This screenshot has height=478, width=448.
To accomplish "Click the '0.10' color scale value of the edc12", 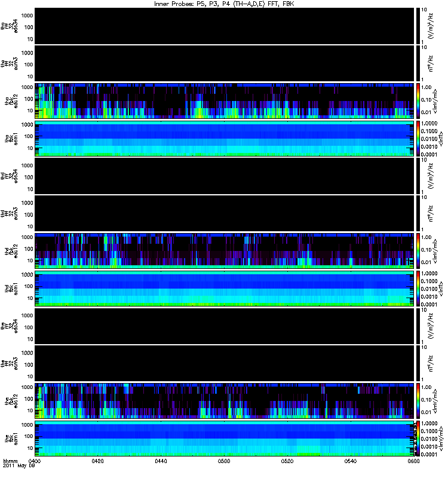I will pos(426,400).
